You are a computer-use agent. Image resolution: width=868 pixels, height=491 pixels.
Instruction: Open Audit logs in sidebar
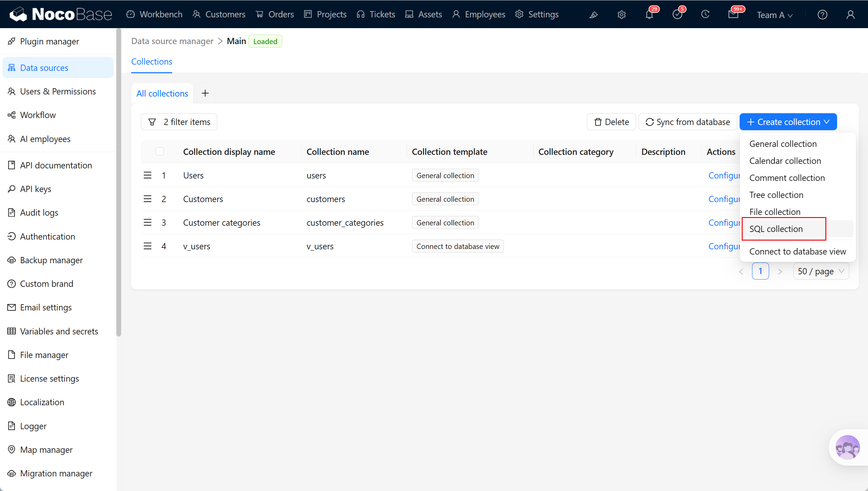(58, 213)
